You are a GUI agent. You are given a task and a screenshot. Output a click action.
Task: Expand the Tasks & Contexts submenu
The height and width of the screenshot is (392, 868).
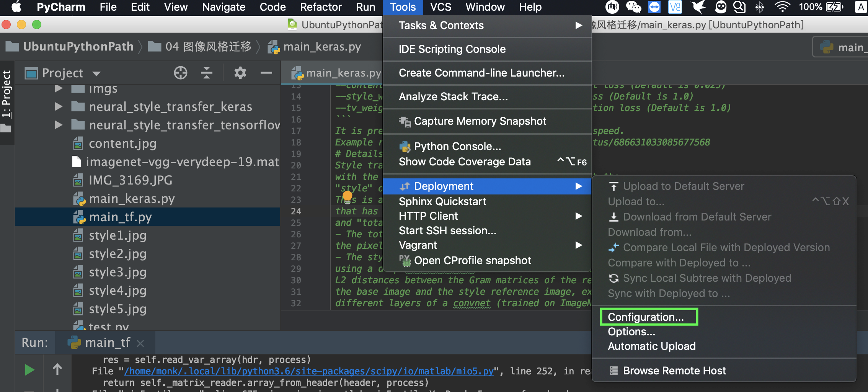point(579,25)
